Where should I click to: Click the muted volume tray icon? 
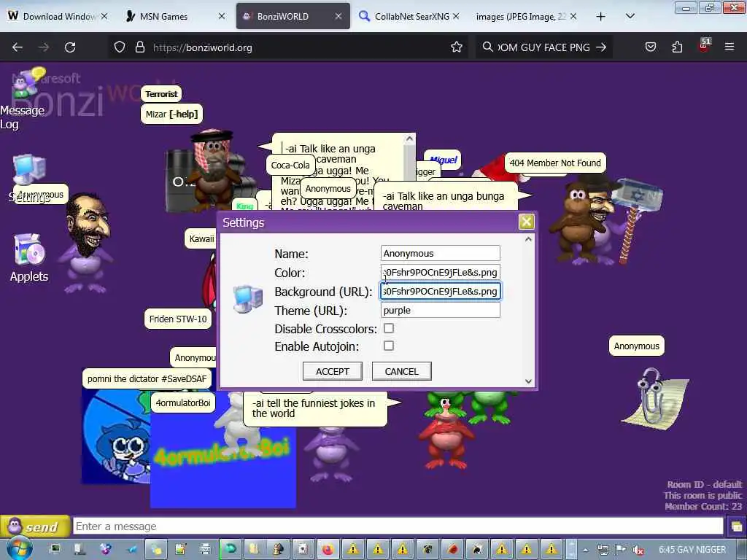tap(638, 550)
